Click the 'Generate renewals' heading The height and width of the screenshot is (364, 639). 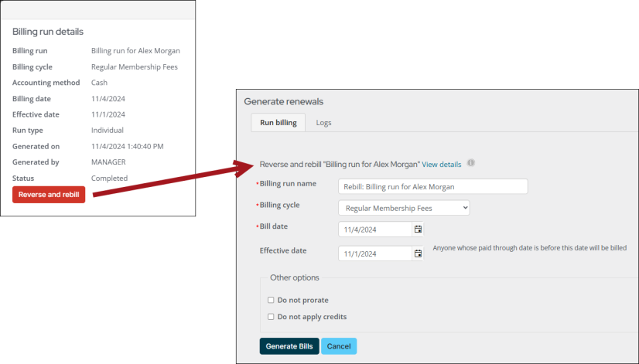[284, 101]
